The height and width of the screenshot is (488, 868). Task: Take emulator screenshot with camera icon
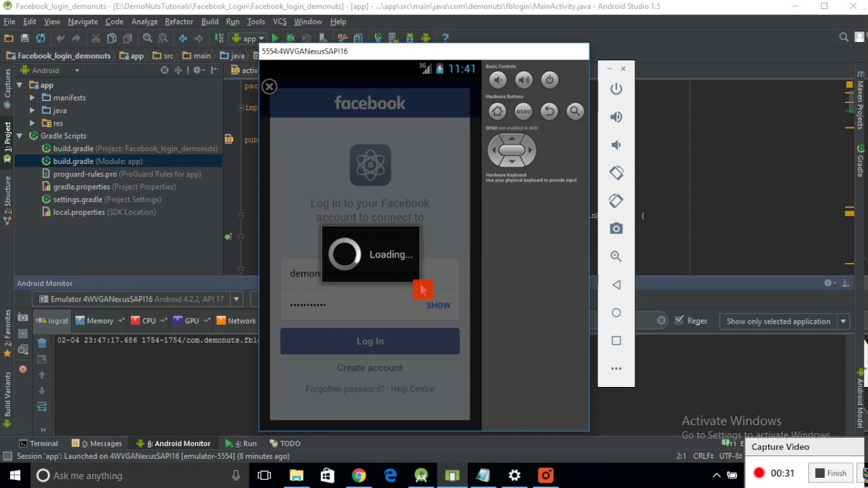(616, 228)
